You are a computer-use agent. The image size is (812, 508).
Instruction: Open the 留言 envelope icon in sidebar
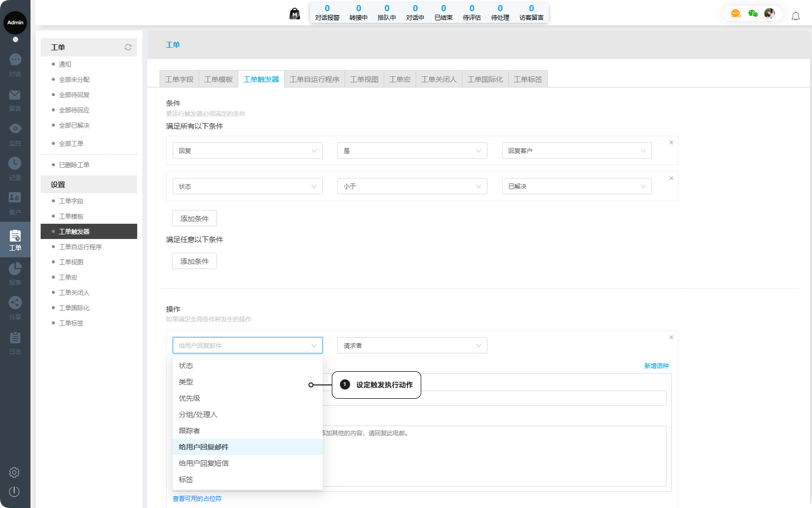pyautogui.click(x=15, y=95)
